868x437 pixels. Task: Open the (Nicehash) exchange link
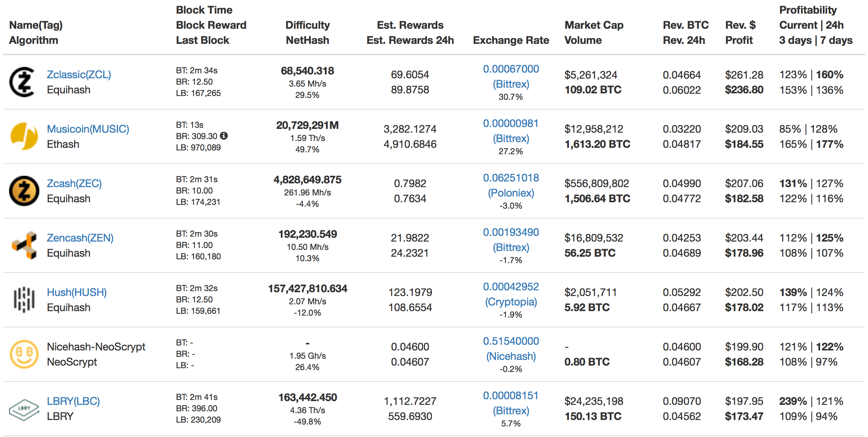pyautogui.click(x=511, y=356)
